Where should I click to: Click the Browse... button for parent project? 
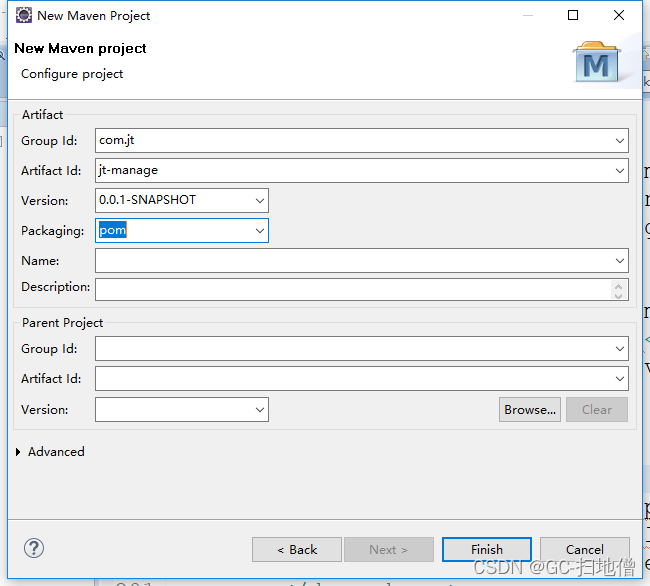[x=530, y=409]
